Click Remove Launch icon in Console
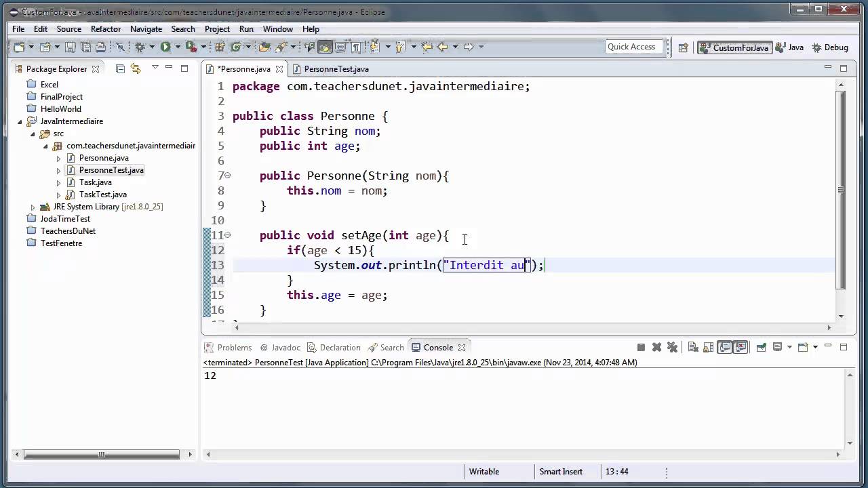Image resolution: width=868 pixels, height=488 pixels. click(657, 347)
